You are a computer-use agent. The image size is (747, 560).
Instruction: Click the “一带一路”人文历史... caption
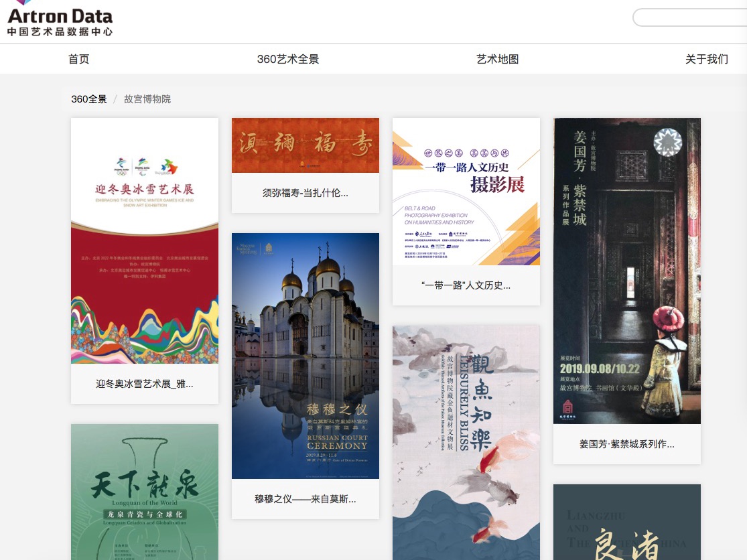tap(466, 285)
